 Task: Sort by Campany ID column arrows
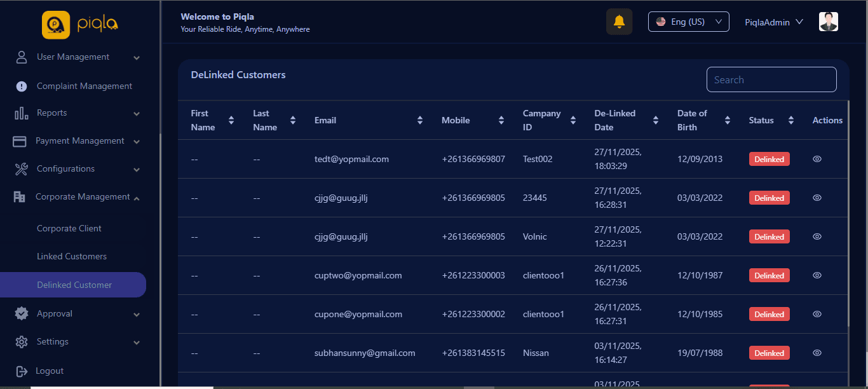(x=573, y=120)
